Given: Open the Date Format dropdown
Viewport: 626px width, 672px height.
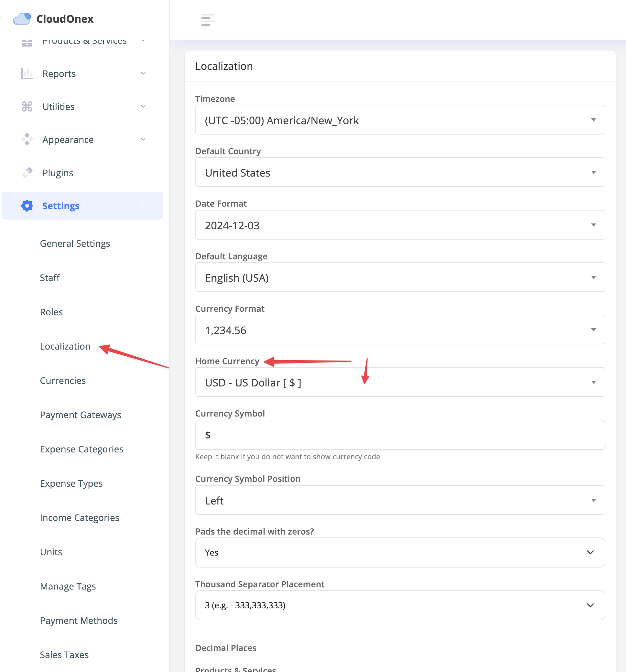Looking at the screenshot, I should (x=400, y=225).
